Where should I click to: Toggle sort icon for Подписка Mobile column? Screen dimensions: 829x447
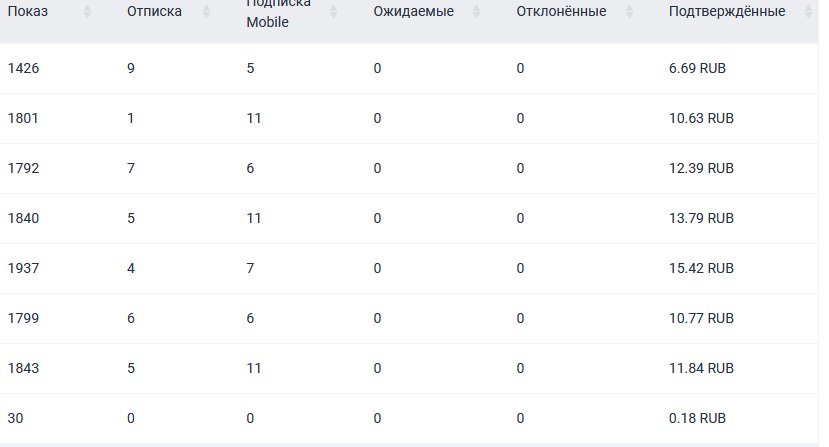tap(333, 11)
